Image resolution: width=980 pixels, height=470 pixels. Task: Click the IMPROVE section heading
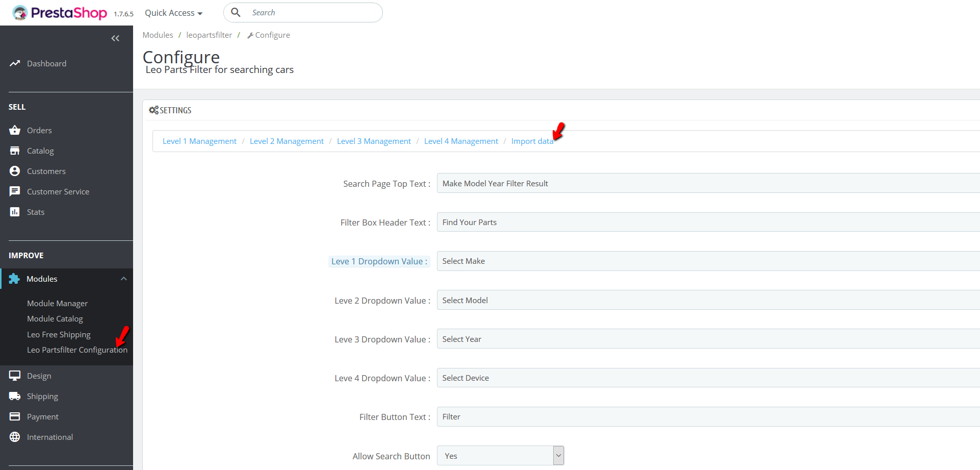[x=26, y=255]
